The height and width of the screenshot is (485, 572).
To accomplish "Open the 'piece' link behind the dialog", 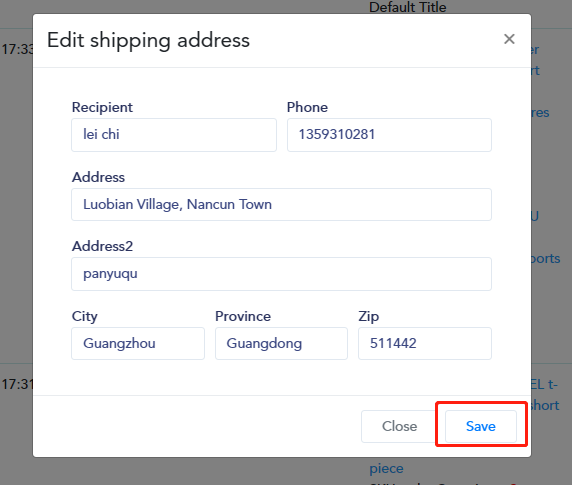I will 386,468.
